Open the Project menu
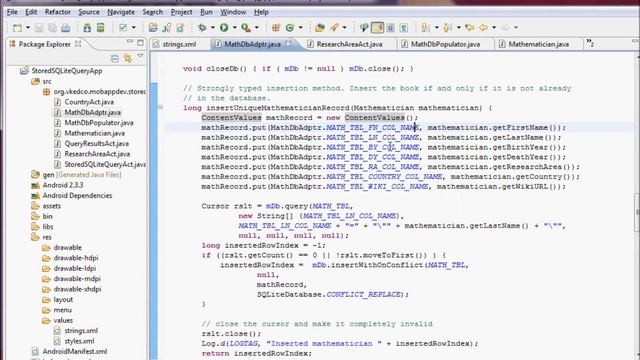 coord(181,12)
